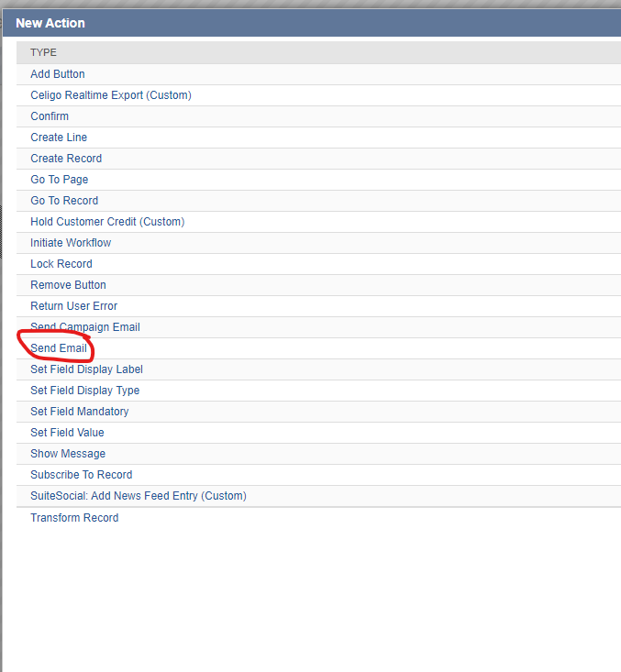This screenshot has height=672, width=621.
Task: Select Set Field Display Label action
Action: 86,369
